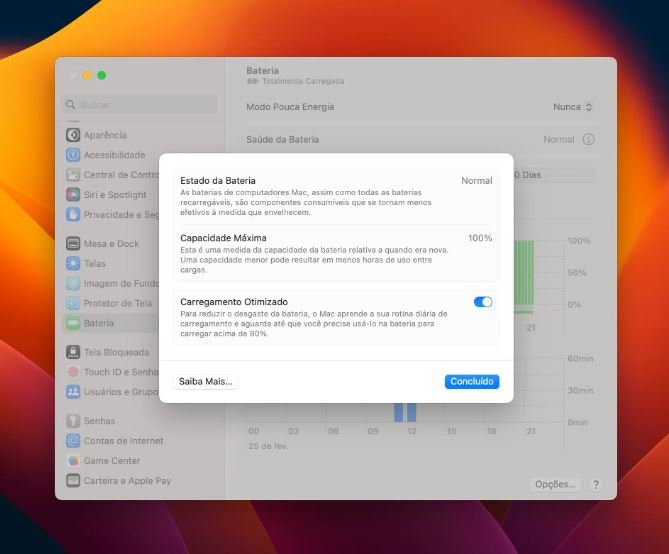
Task: Click the Estado da Bateria heading
Action: pyautogui.click(x=218, y=181)
